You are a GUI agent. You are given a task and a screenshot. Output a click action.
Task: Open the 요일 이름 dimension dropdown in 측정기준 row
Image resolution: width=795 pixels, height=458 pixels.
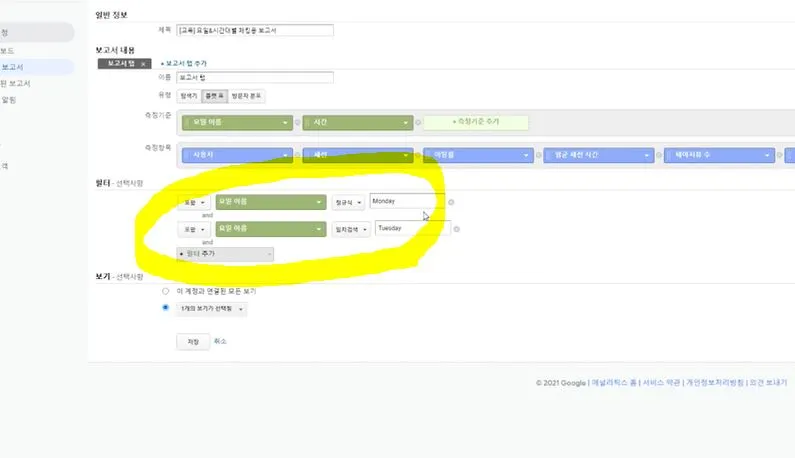tap(237, 122)
